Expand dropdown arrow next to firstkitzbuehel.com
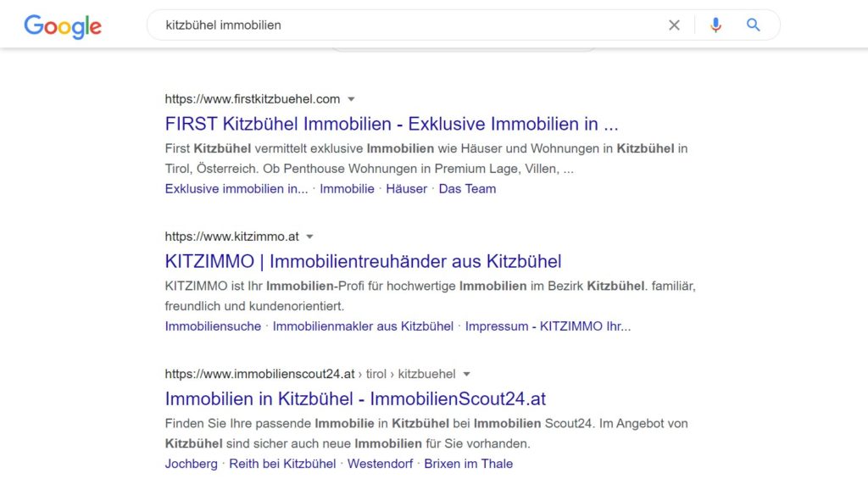 click(x=352, y=99)
